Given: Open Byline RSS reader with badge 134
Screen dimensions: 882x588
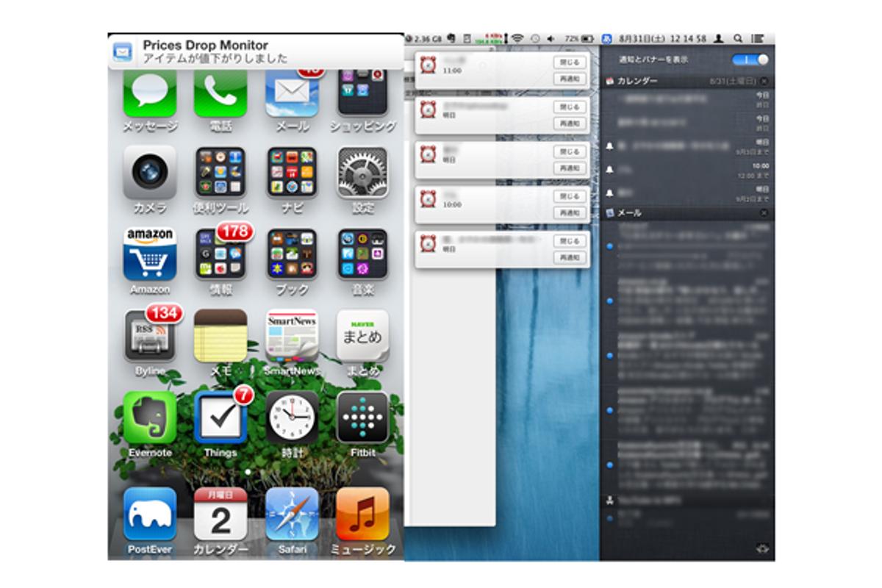Looking at the screenshot, I should coord(150,336).
